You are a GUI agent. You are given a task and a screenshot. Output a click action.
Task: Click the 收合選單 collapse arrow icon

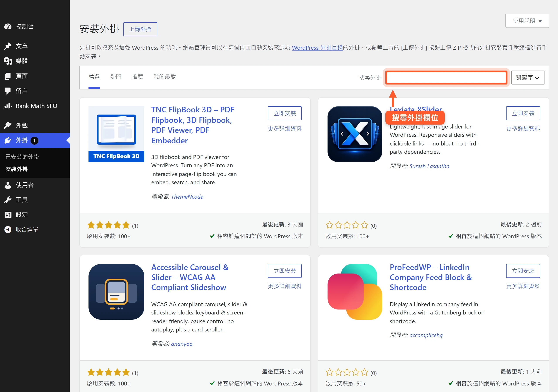click(8, 230)
